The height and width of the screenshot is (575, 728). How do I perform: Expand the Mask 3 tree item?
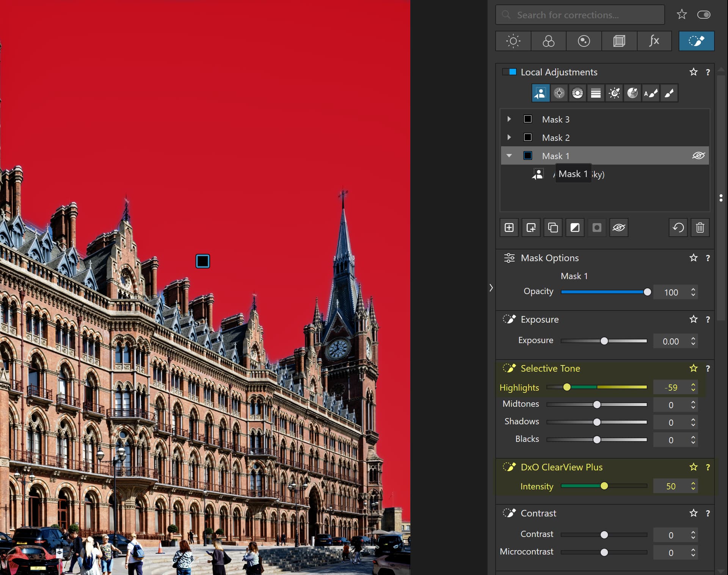point(509,119)
